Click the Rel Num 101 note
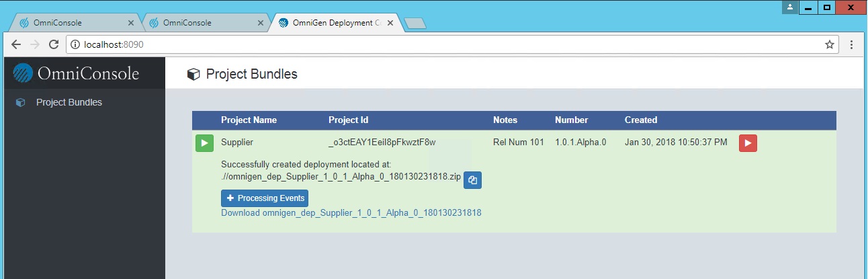Image resolution: width=868 pixels, height=279 pixels. click(519, 143)
